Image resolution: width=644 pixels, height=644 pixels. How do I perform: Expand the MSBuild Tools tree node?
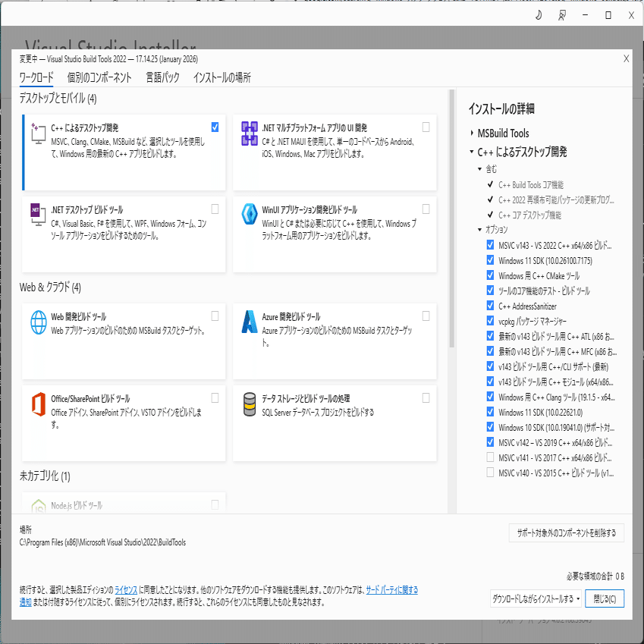[x=472, y=133]
